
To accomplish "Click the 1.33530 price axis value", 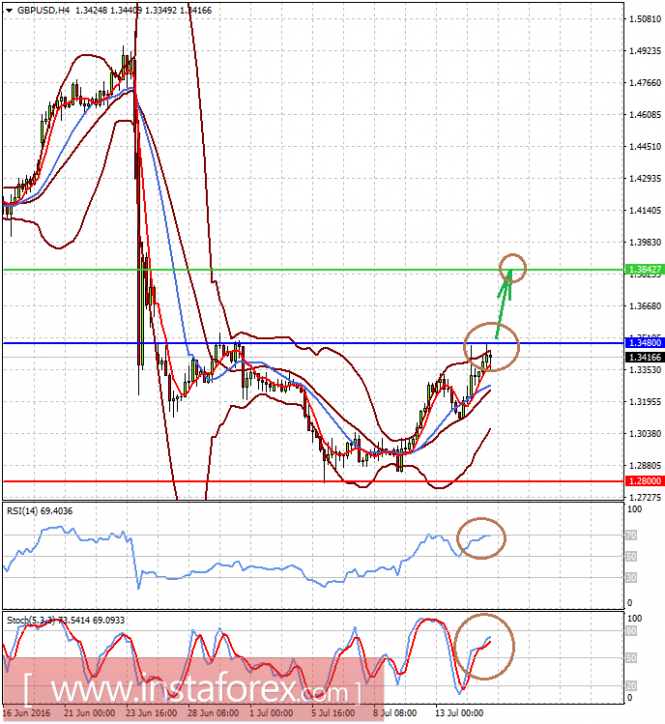I will 645,370.
